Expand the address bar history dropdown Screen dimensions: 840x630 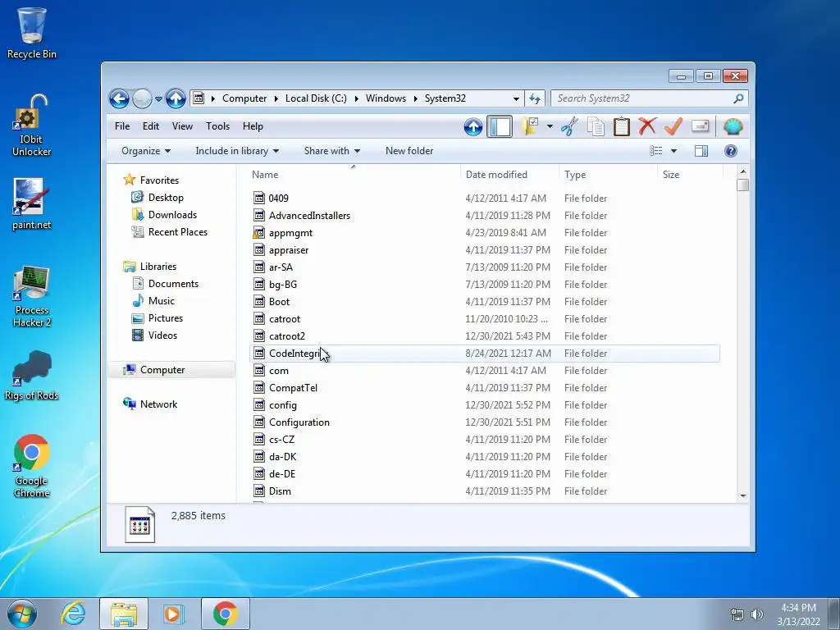point(516,99)
